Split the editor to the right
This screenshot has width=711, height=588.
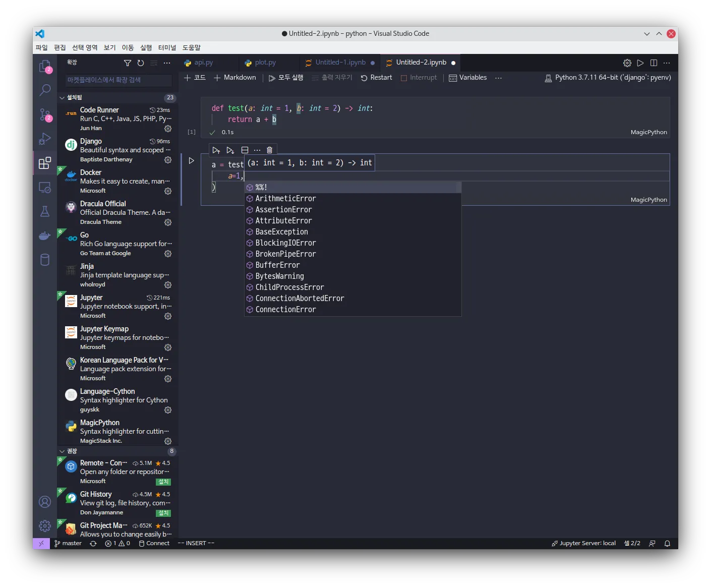point(654,63)
